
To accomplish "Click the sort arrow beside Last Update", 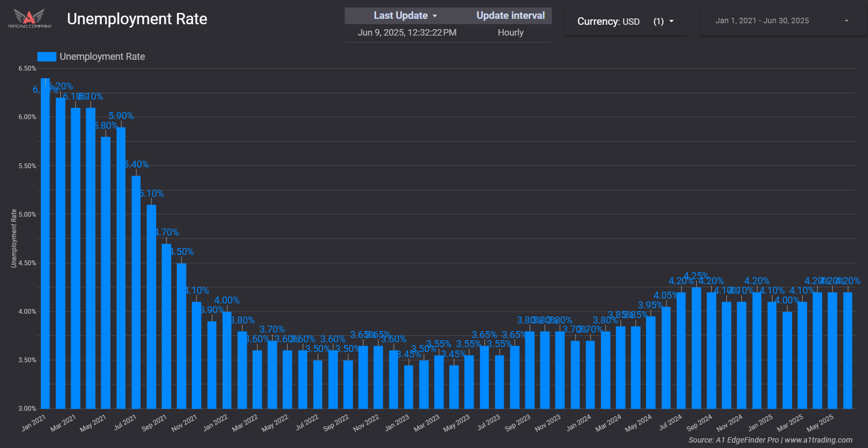I will (x=435, y=16).
